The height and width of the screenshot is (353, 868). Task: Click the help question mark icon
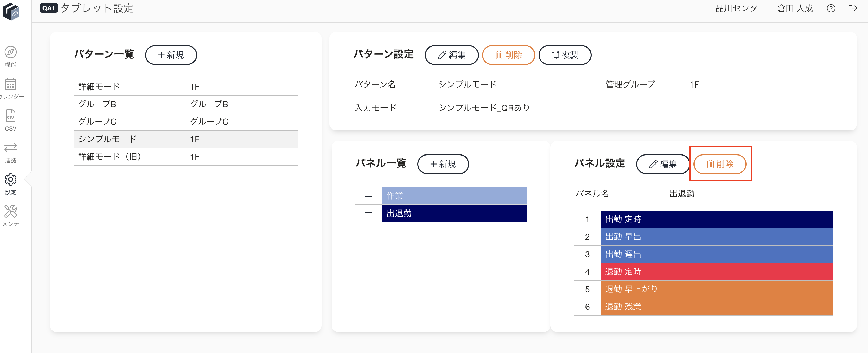(x=831, y=8)
